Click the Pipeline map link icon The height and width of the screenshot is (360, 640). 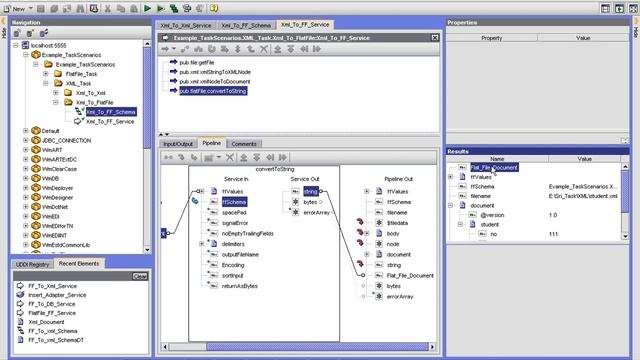(168, 158)
